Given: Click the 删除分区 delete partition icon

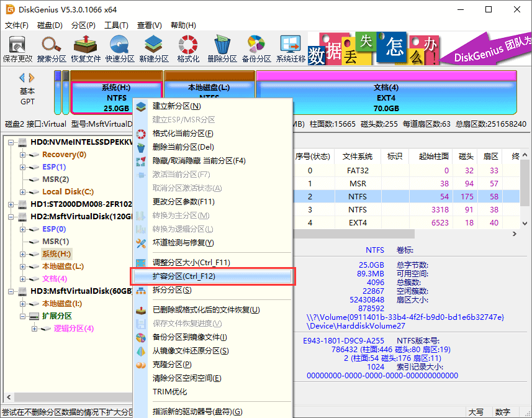Looking at the screenshot, I should pos(222,47).
